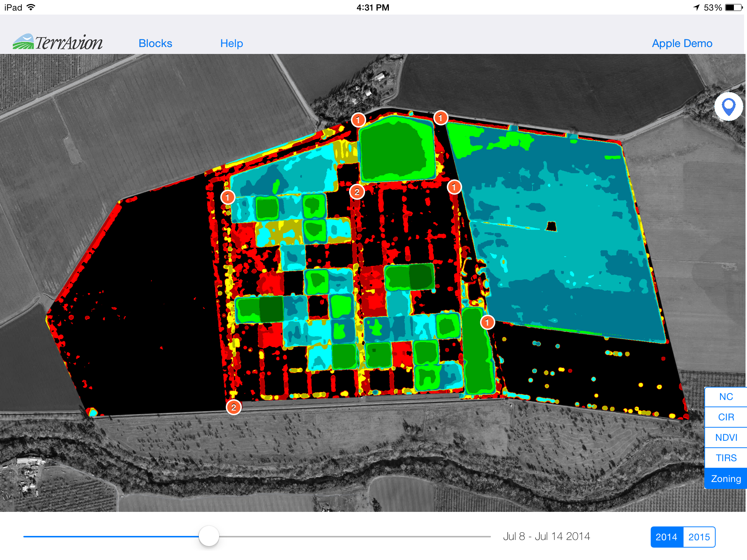Tap the TerrAvion logo

(58, 42)
